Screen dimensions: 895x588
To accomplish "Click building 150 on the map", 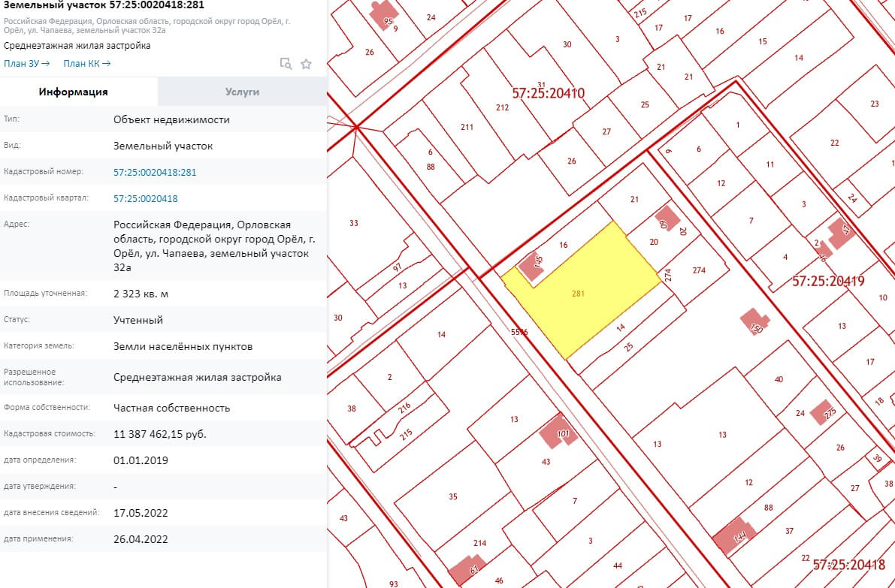I will pos(754,324).
